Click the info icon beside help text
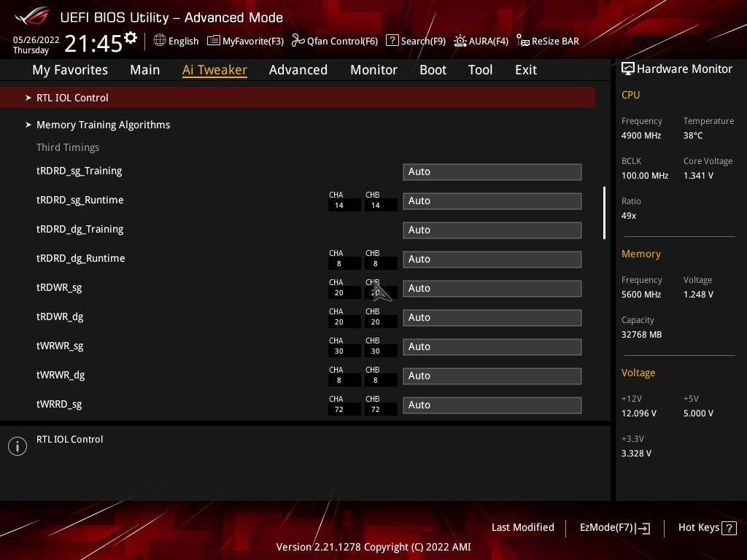 18,446
